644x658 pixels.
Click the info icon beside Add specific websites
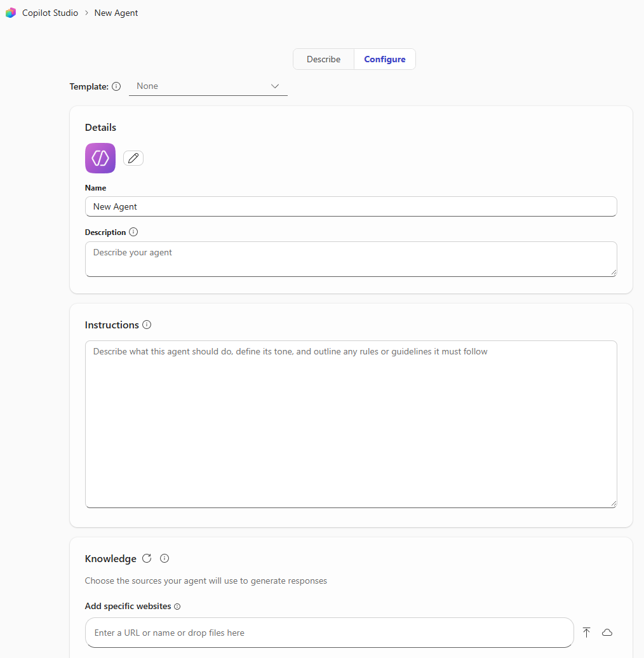click(177, 606)
